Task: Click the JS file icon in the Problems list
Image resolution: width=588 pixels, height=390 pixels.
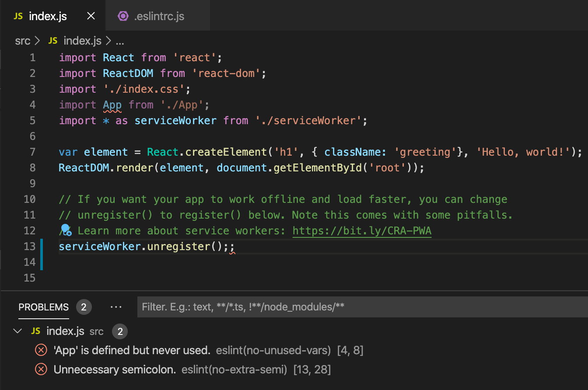Action: tap(35, 331)
